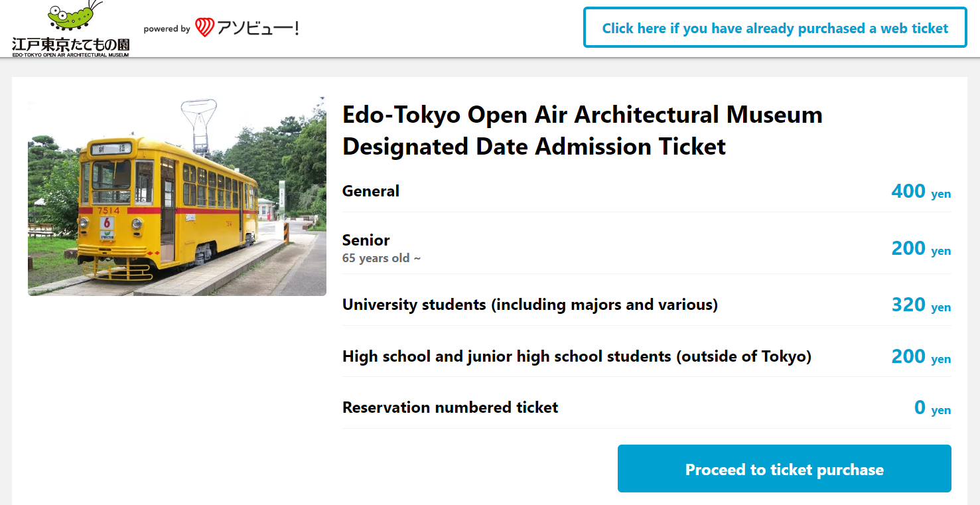Click the museum ticket title heading

coord(583,130)
